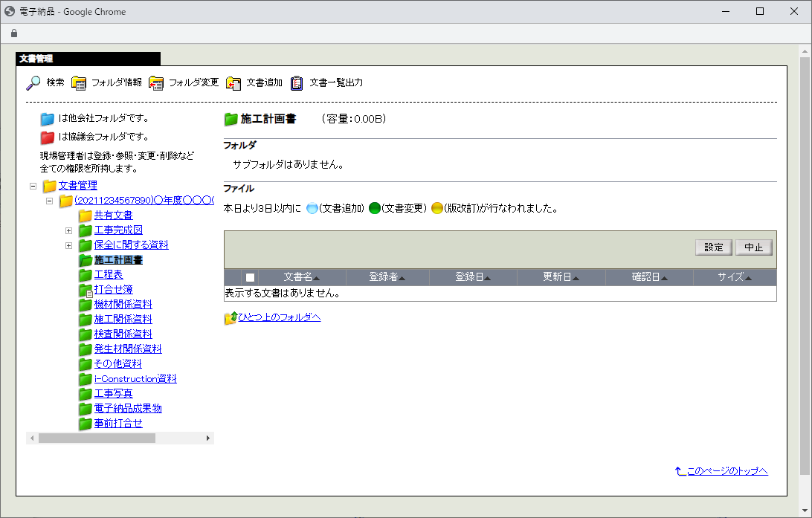This screenshot has width=812, height=518.
Task: Open the 検索 toolbar text item
Action: point(56,82)
